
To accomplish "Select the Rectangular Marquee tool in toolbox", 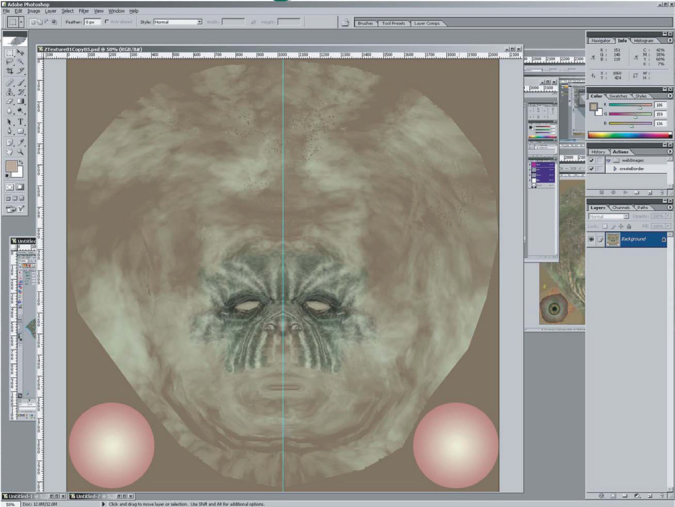I will (x=9, y=53).
